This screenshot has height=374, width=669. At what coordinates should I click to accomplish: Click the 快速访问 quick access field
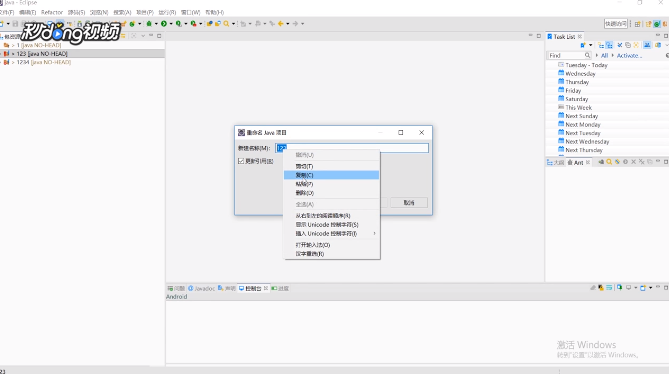tap(616, 24)
